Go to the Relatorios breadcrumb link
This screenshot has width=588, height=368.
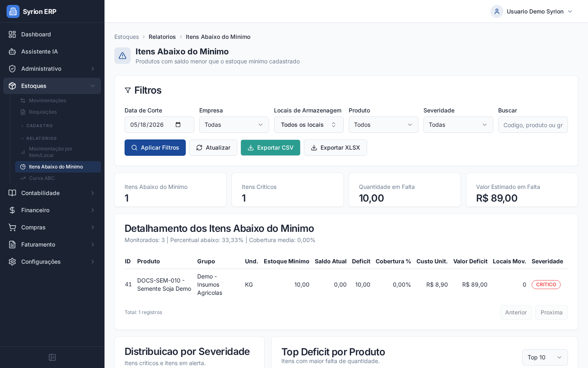162,37
